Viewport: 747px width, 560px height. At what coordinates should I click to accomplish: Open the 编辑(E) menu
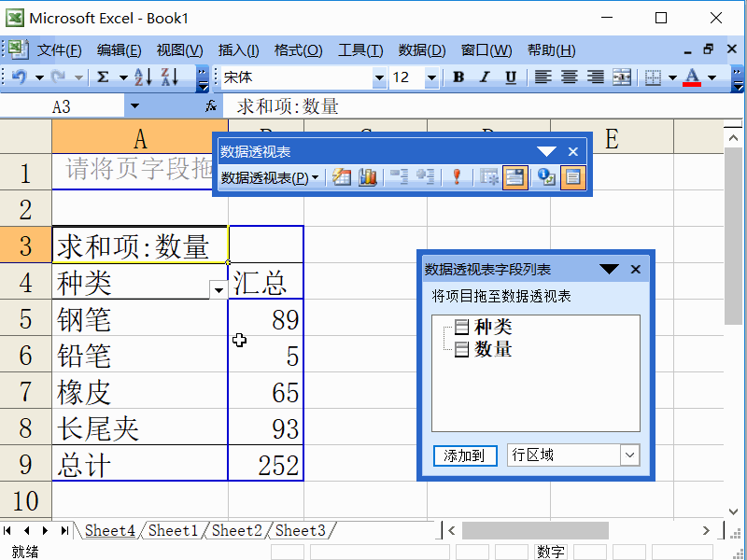120,50
